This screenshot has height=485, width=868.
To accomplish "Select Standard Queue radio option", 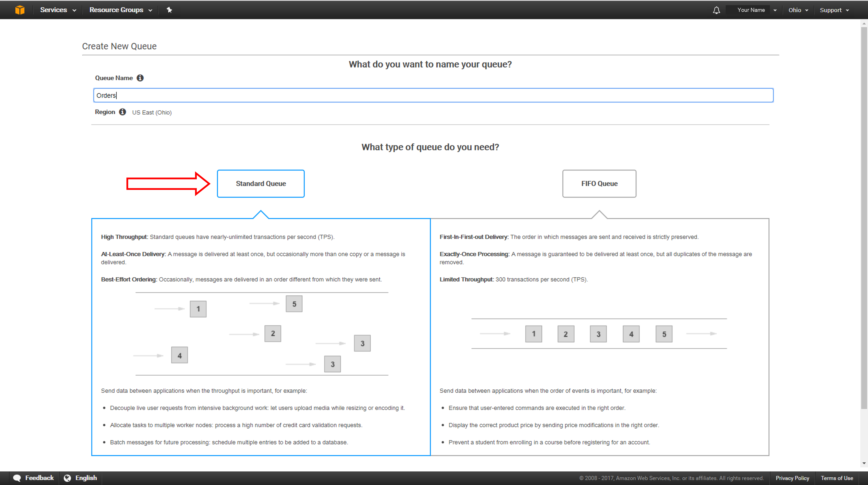I will click(260, 183).
